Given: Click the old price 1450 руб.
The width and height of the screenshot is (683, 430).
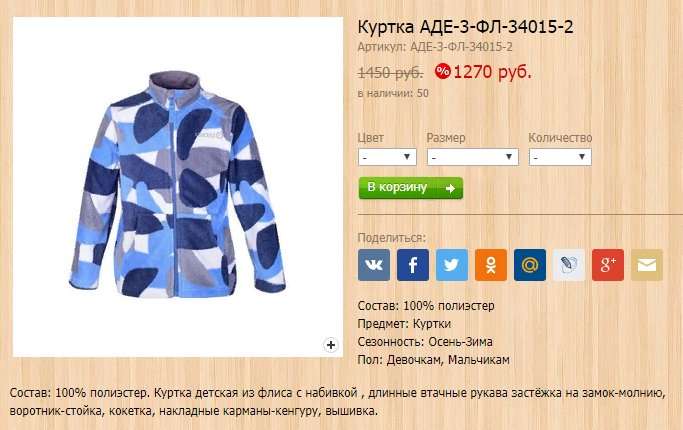Looking at the screenshot, I should (390, 73).
